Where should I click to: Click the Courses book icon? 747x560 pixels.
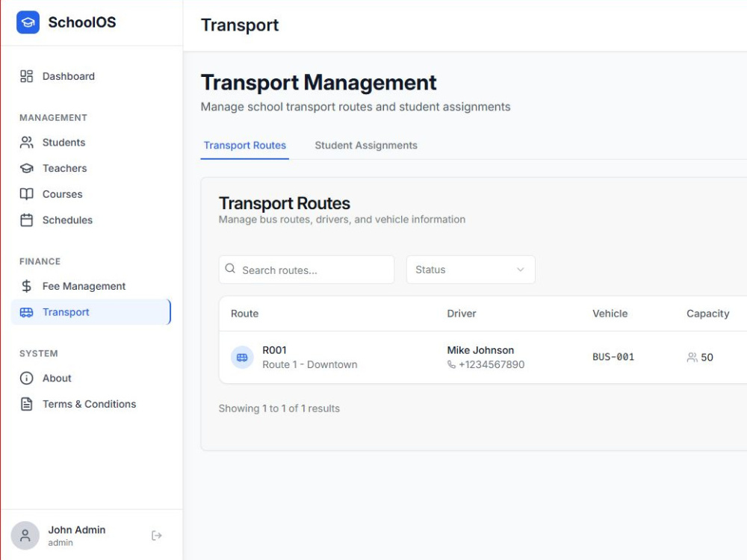[27, 194]
